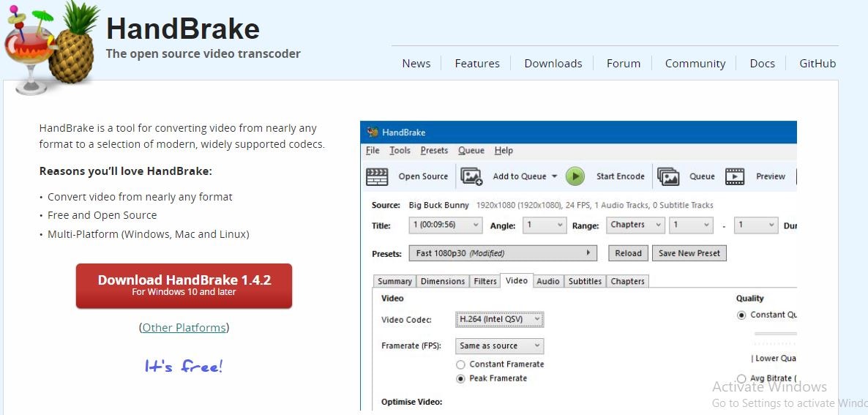Open the Range dropdown set to Chapters
Viewport: 868px width, 415px height.
(635, 225)
